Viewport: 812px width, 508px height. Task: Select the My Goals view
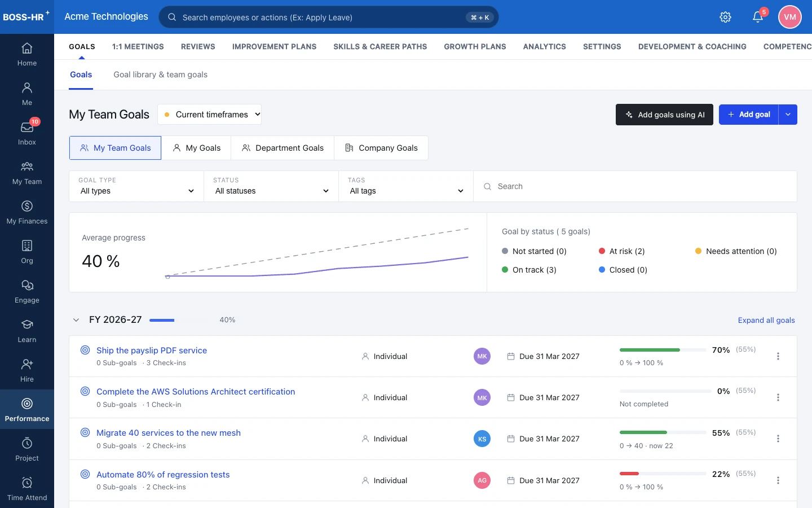[196, 148]
